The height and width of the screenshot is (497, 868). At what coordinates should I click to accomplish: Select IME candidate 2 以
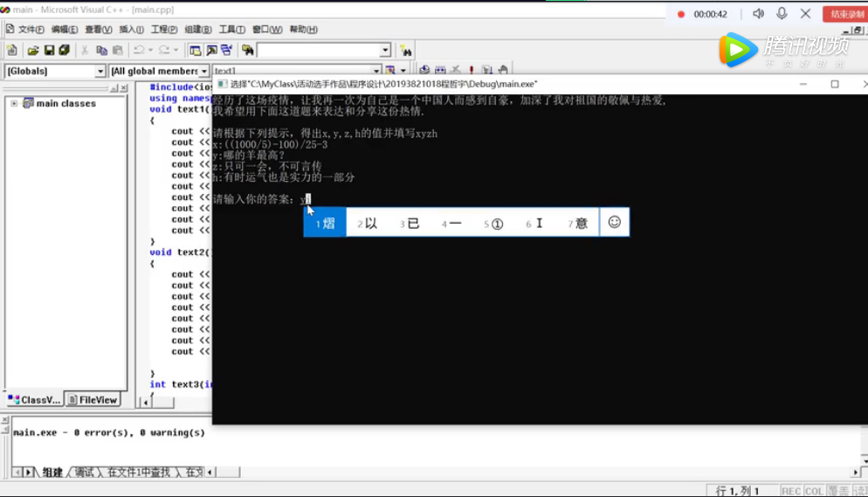coord(368,224)
